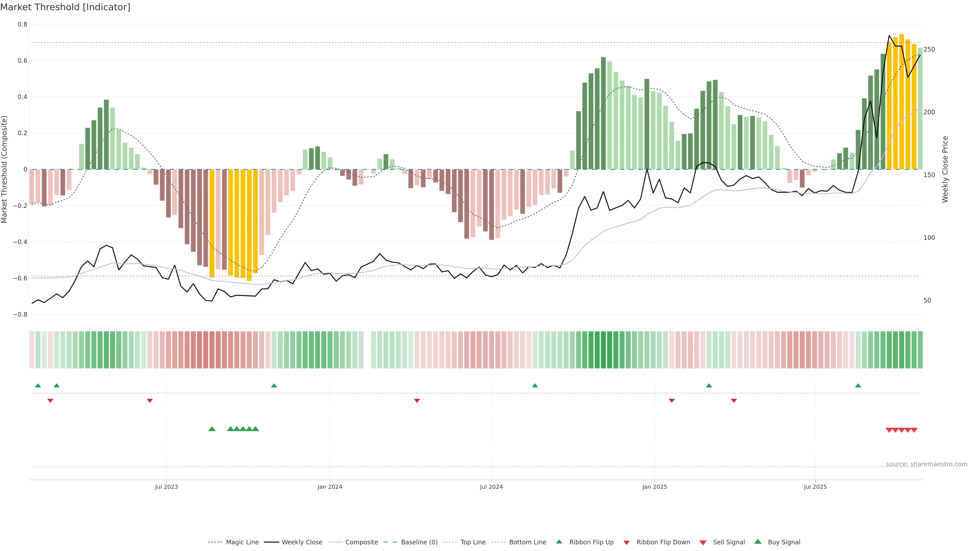Click the Ribbon Flip Up legend triangle icon
The image size is (980, 551).
pos(559,542)
